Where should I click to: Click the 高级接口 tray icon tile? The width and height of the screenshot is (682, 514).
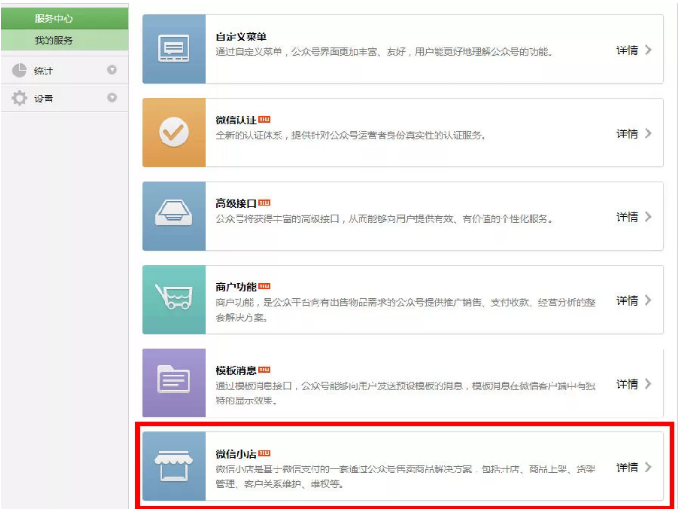[174, 216]
